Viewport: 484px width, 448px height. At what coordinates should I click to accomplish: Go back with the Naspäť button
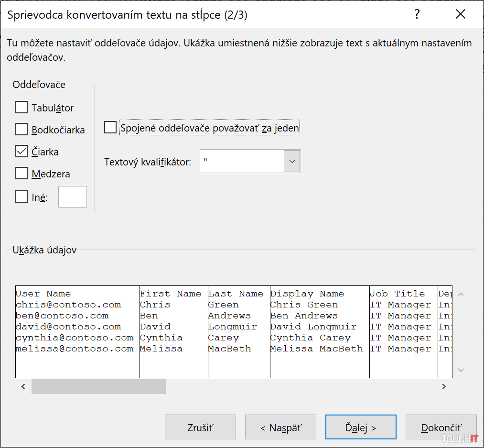(280, 427)
